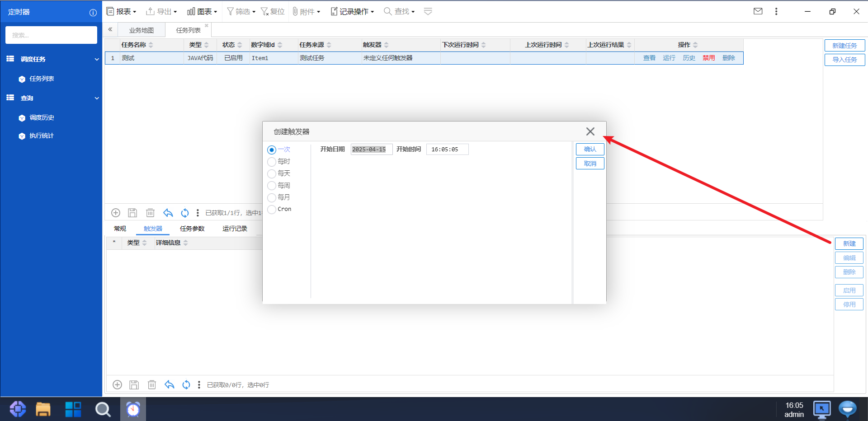Click the start launcher icon in taskbar
The width and height of the screenshot is (868, 421).
(18, 409)
